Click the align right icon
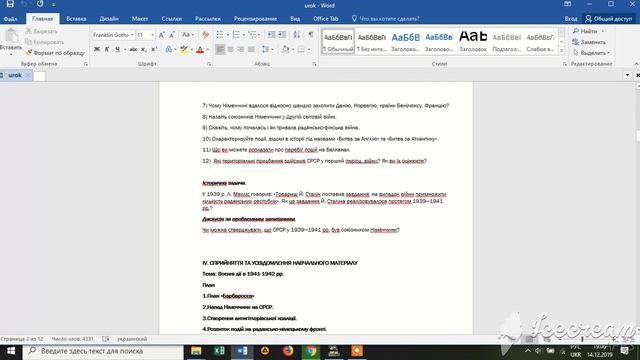640x360 pixels. point(241,49)
